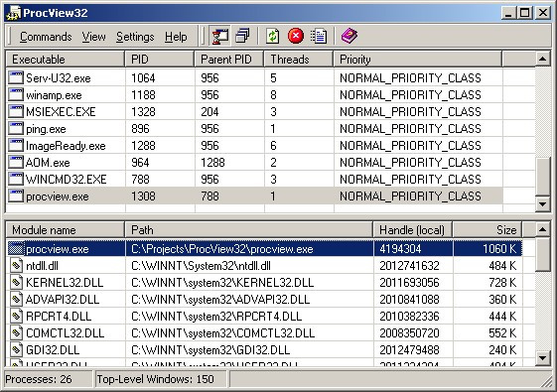The height and width of the screenshot is (392, 557).
Task: Select the winamp.exe process name
Action: point(54,95)
